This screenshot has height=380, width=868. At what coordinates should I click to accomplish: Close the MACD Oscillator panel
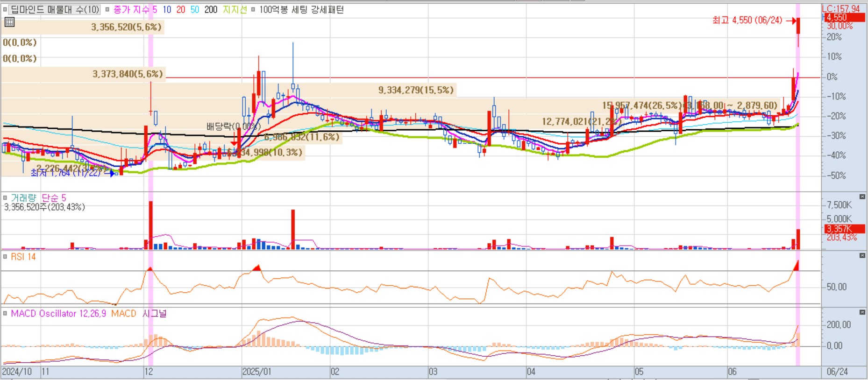tap(862, 312)
